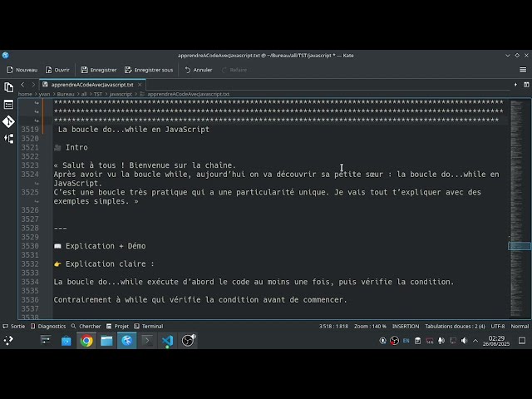This screenshot has height=399, width=532.
Task: Click 'yvan' in the breadcrumb path
Action: coord(44,94)
